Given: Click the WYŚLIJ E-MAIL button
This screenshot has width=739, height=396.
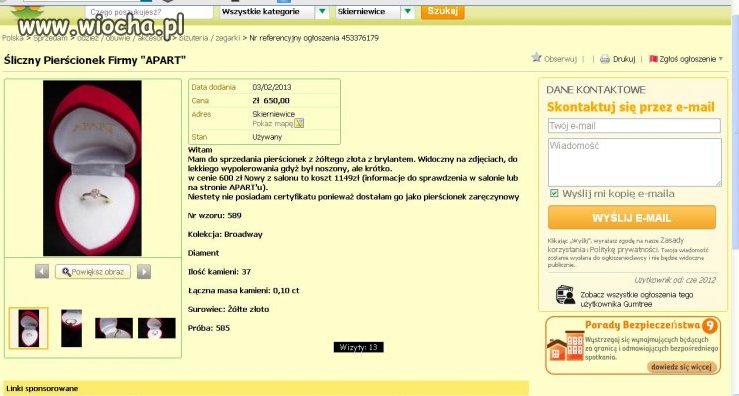Looking at the screenshot, I should (632, 218).
